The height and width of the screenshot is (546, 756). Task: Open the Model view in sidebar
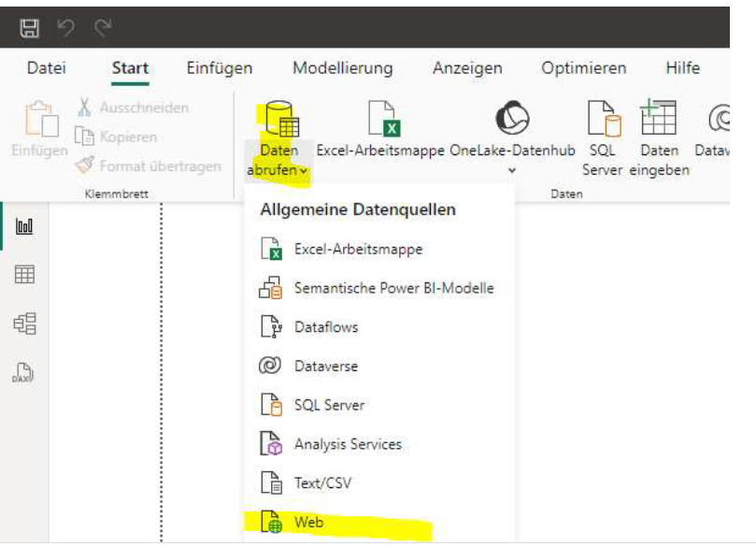(24, 323)
